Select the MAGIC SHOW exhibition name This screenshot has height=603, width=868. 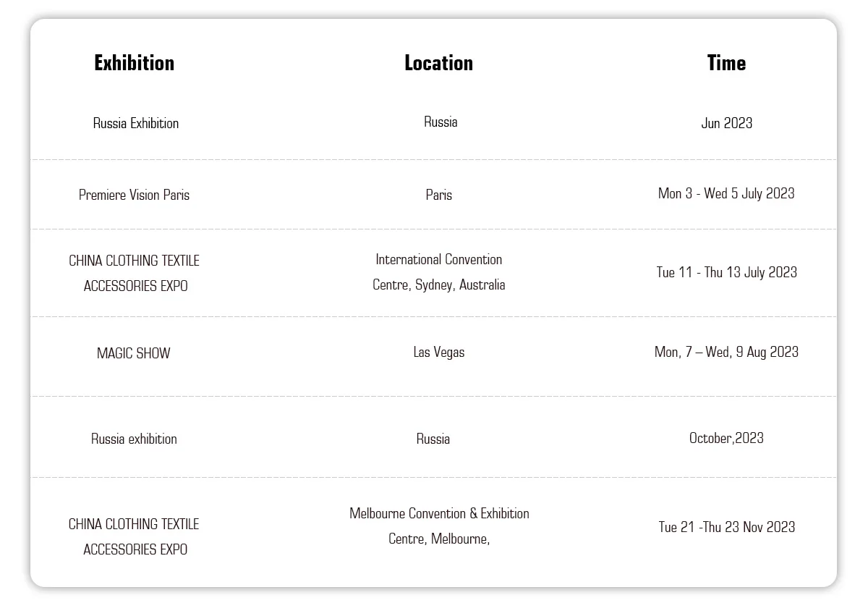[x=134, y=353]
